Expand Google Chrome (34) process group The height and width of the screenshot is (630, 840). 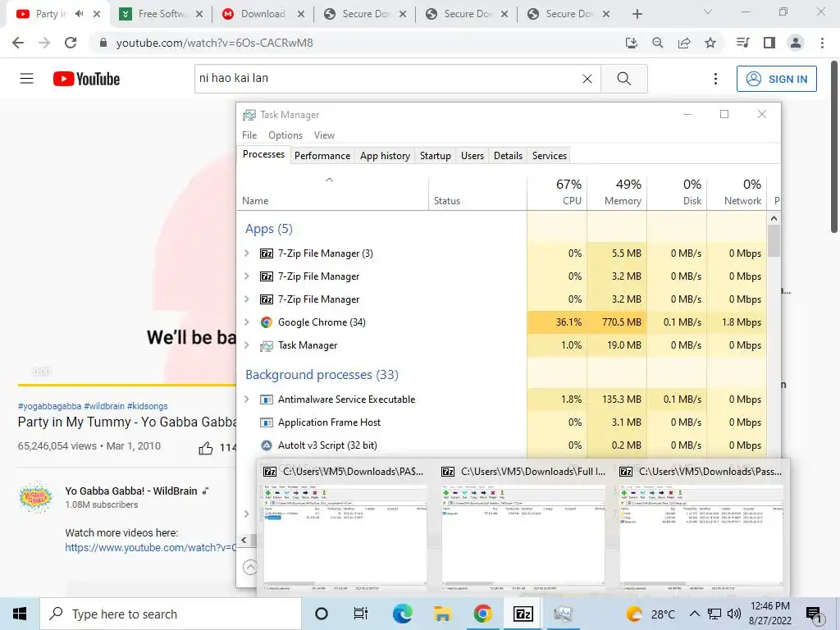[x=246, y=322]
